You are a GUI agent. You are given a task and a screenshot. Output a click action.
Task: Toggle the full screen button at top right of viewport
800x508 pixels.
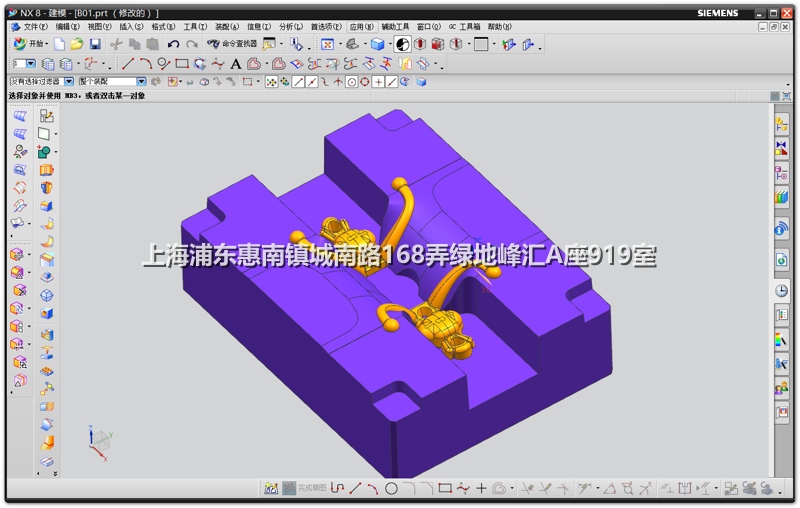pyautogui.click(x=774, y=96)
